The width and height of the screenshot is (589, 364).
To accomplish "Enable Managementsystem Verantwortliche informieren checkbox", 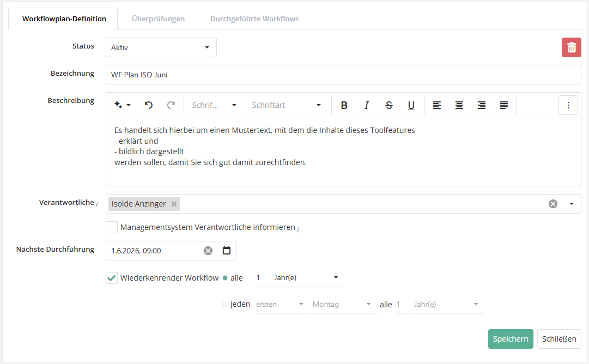I will 112,227.
